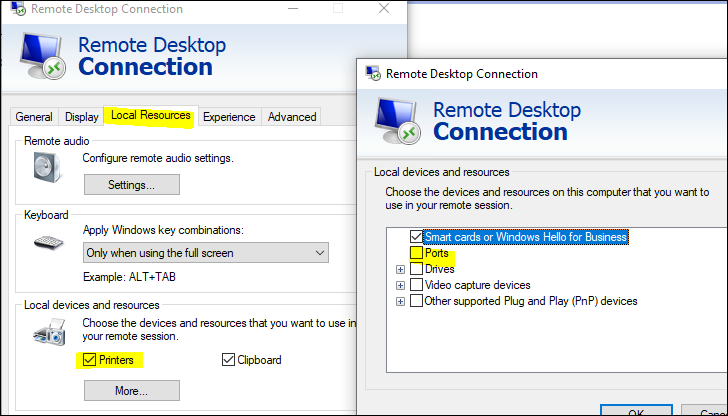Toggle the Printers checkbox
Image resolution: width=728 pixels, height=416 pixels.
click(x=90, y=360)
